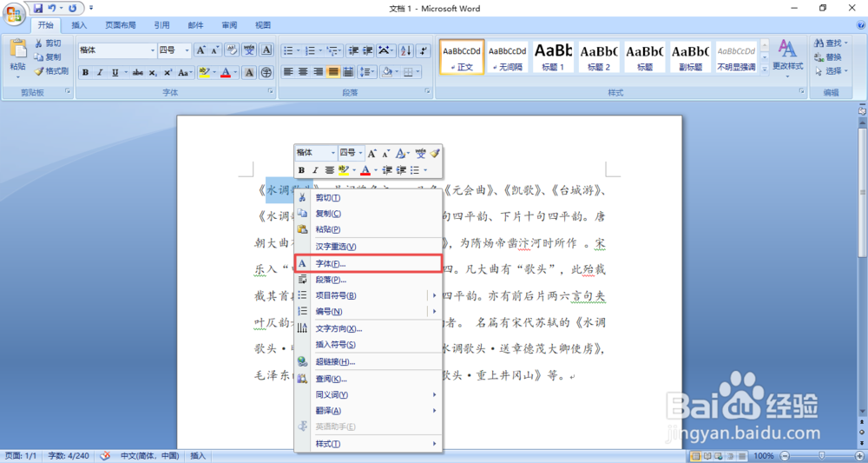This screenshot has width=868, height=463.
Task: Click center align in mini toolbar
Action: [329, 170]
